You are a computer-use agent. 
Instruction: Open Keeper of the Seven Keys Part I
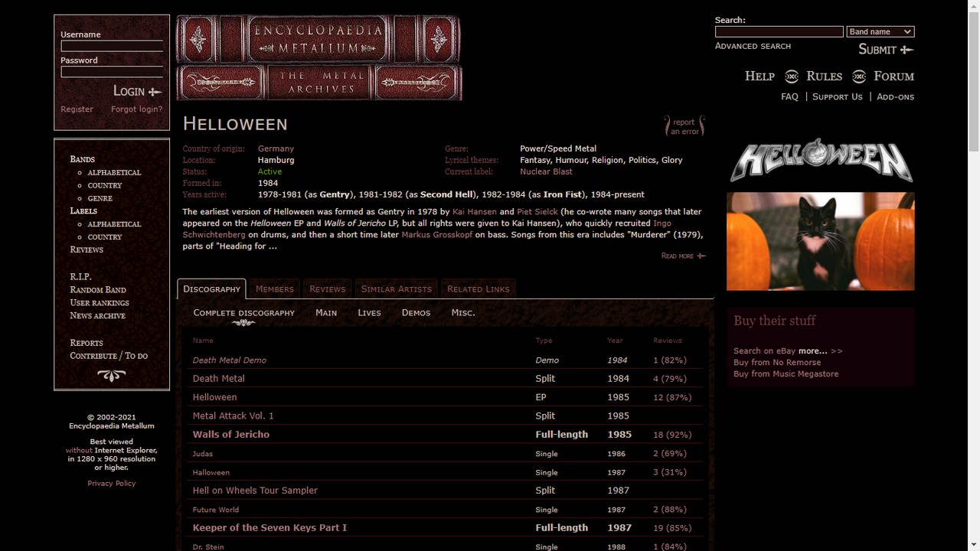pyautogui.click(x=269, y=528)
